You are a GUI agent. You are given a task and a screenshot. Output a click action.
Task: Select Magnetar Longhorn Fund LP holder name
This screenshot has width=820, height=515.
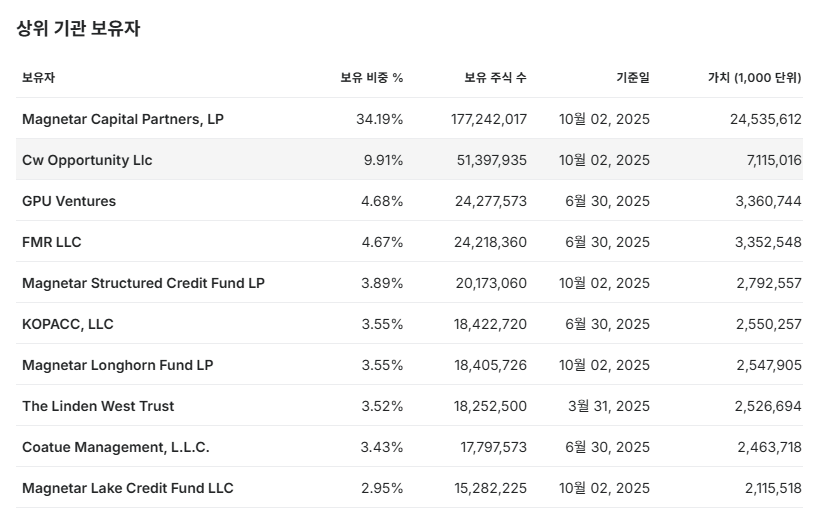click(118, 365)
